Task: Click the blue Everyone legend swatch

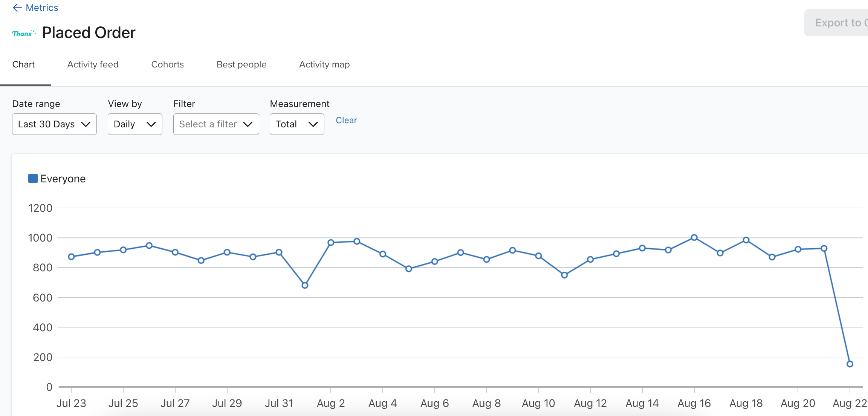Action: pyautogui.click(x=33, y=179)
